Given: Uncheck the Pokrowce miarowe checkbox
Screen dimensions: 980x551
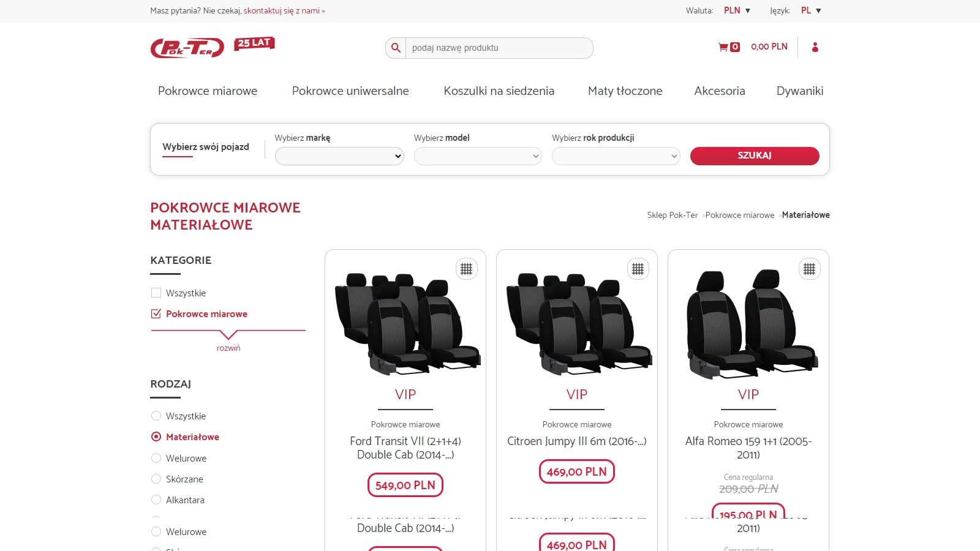Looking at the screenshot, I should pos(156,313).
